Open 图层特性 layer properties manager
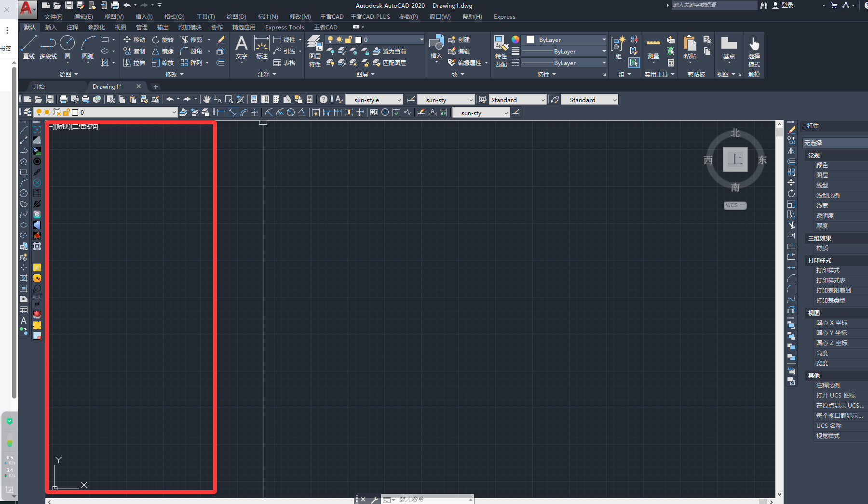868x504 pixels. click(315, 51)
